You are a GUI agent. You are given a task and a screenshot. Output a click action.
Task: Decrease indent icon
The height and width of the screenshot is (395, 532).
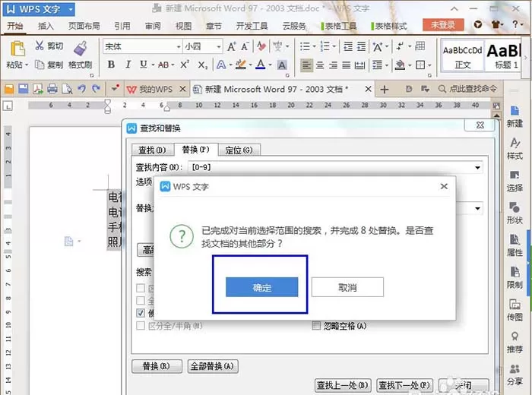[x=348, y=46]
